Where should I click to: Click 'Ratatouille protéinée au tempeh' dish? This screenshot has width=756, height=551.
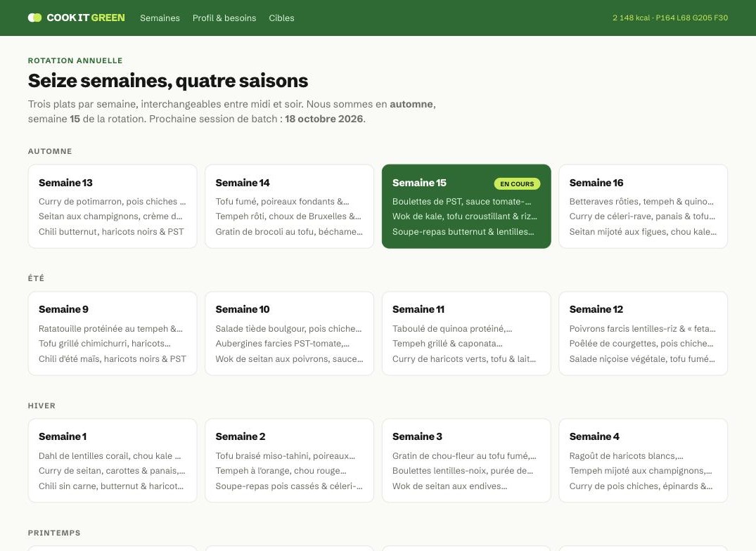click(110, 328)
